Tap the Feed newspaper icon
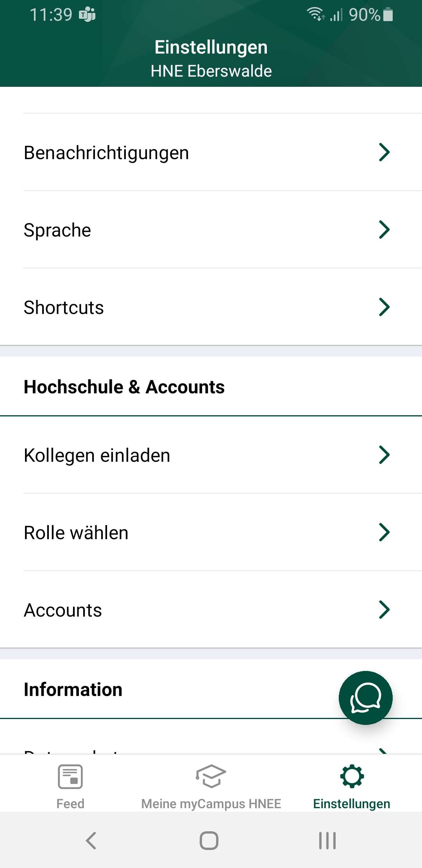This screenshot has width=422, height=868. (70, 777)
